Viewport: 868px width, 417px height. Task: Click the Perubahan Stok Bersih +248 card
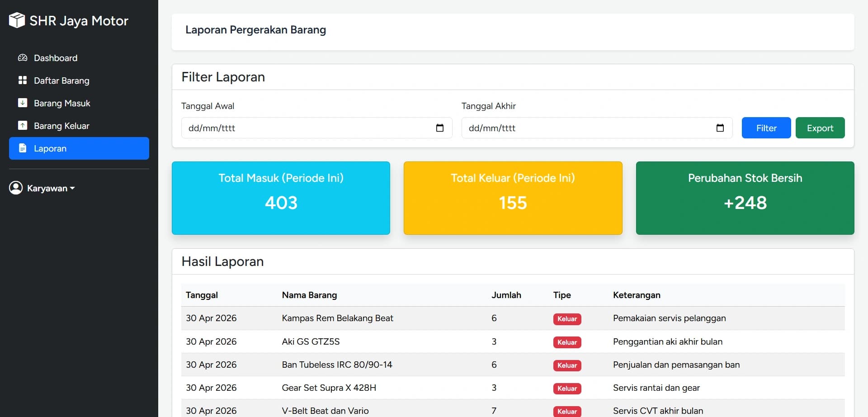(745, 198)
